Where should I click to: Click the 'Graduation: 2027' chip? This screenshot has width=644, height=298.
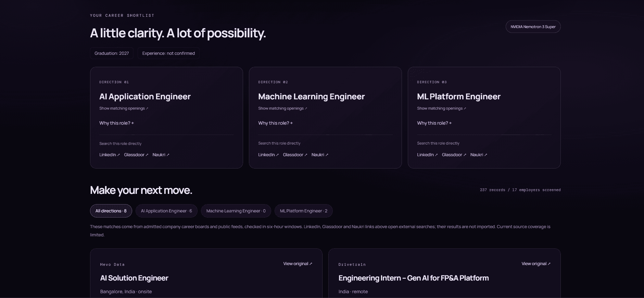[x=112, y=53]
